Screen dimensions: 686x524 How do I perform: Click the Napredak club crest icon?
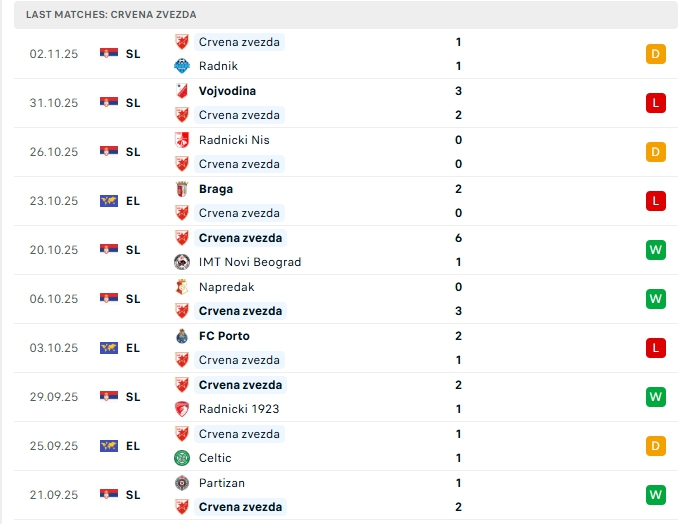click(182, 287)
